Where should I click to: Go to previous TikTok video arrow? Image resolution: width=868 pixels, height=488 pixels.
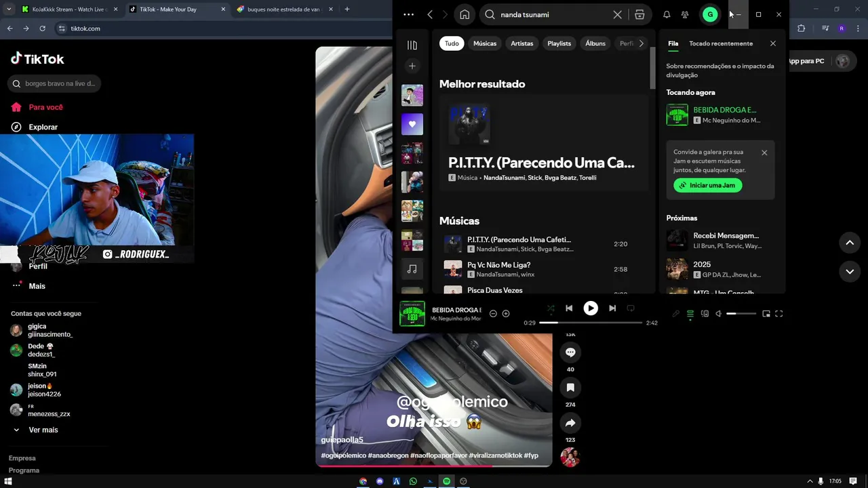click(x=850, y=242)
